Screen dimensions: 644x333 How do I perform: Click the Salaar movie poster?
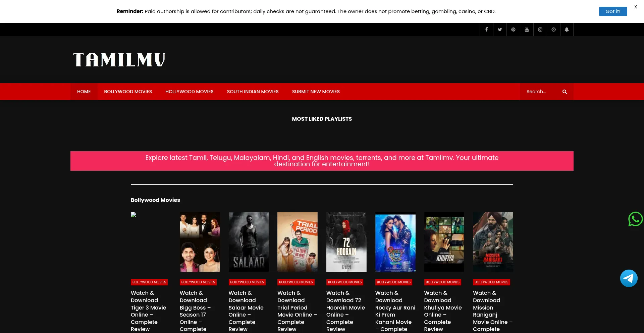[x=249, y=242]
